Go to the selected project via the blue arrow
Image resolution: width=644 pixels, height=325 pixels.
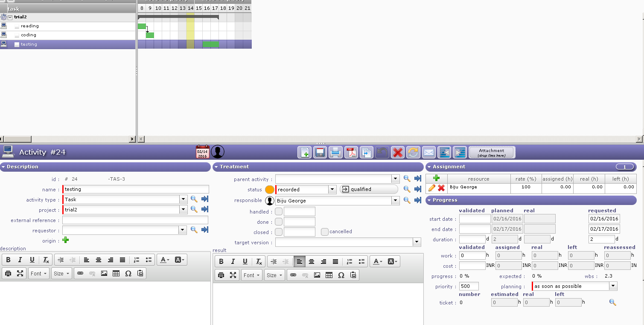pos(205,209)
